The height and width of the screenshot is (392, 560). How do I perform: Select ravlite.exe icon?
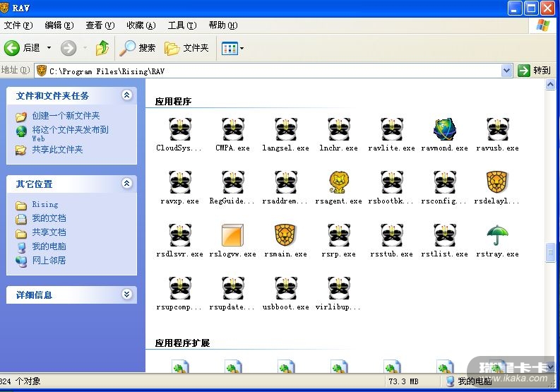pos(392,129)
